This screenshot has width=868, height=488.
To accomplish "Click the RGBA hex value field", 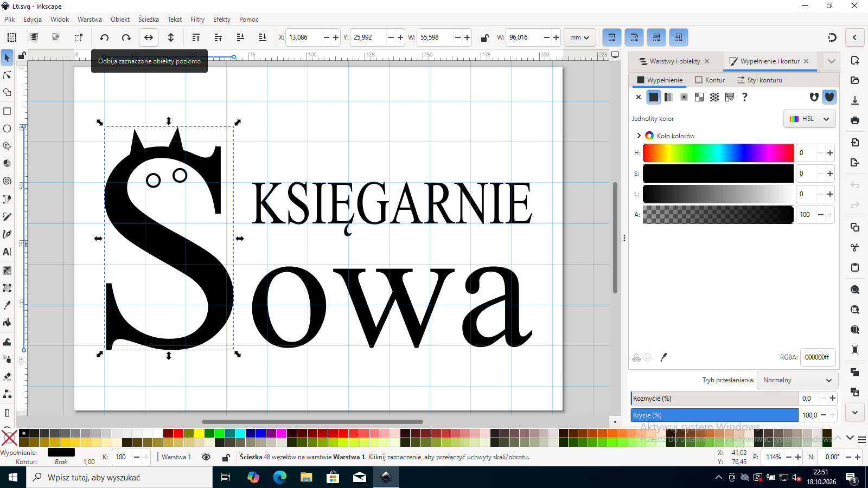I will point(818,357).
